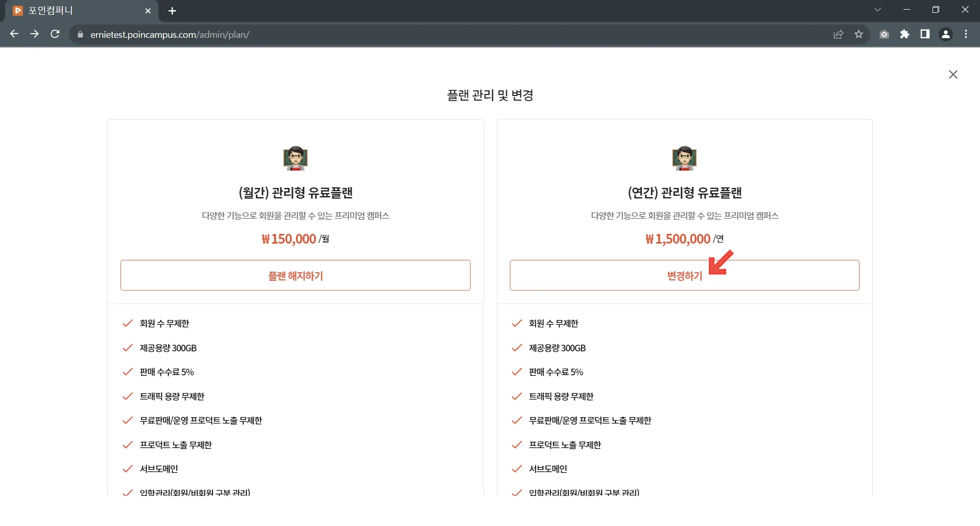Click annual plan's 프로덕트 노출 무제한 feature
The width and height of the screenshot is (980, 526).
565,445
